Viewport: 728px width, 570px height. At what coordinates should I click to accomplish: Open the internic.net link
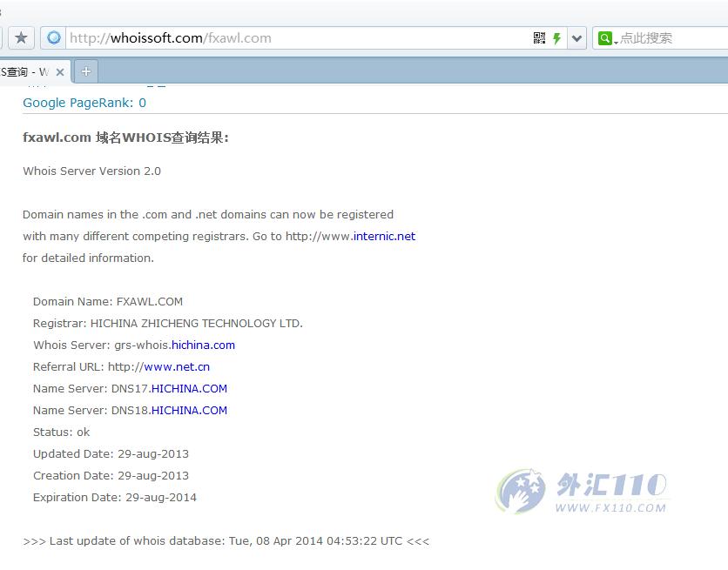(x=384, y=236)
